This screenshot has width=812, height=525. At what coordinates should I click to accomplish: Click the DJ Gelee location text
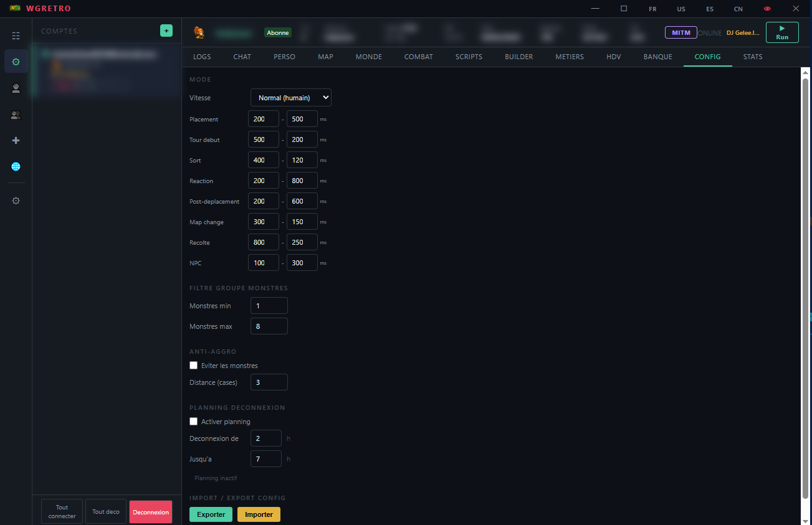[x=743, y=33]
